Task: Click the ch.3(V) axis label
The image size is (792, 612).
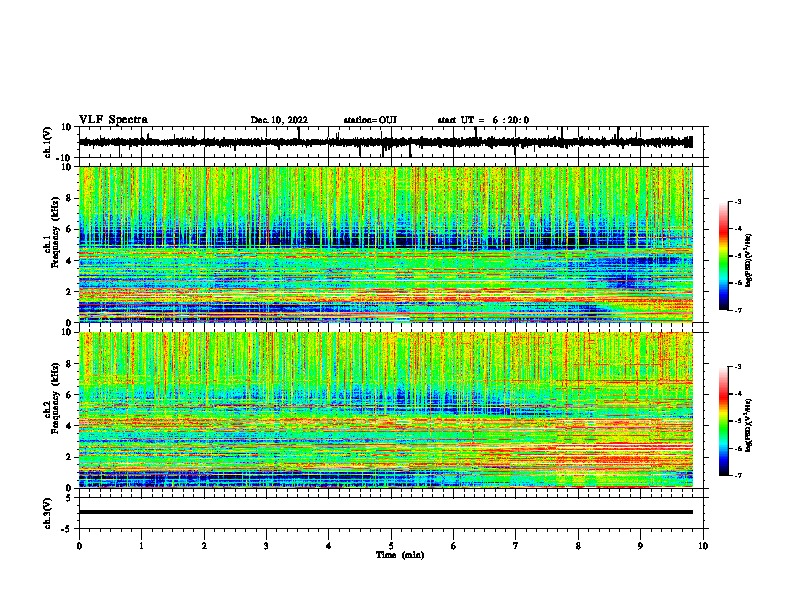Action: [x=48, y=513]
